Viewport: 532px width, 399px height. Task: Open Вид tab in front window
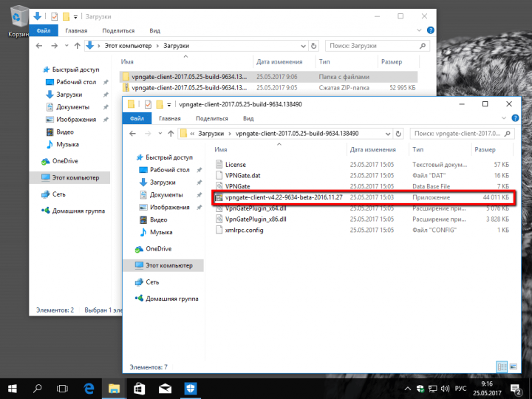point(248,118)
